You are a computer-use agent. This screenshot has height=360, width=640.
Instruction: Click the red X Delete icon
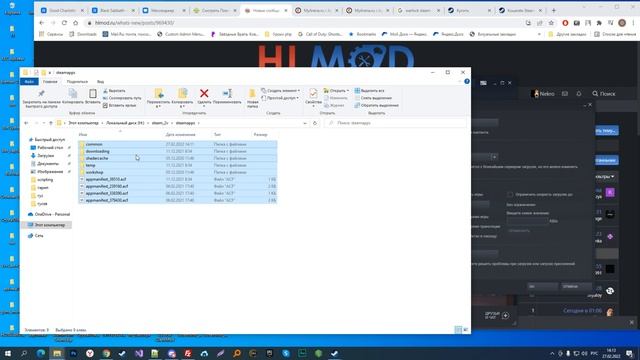coord(204,93)
